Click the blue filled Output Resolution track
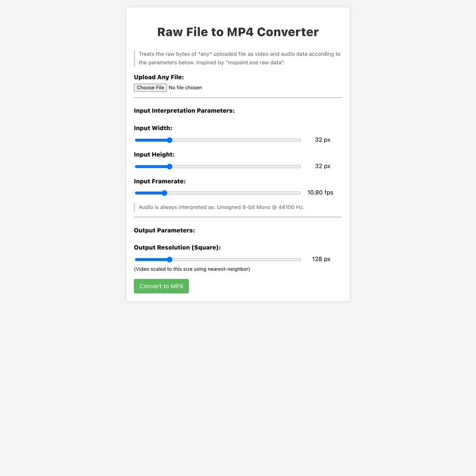476x476 pixels. (x=151, y=259)
